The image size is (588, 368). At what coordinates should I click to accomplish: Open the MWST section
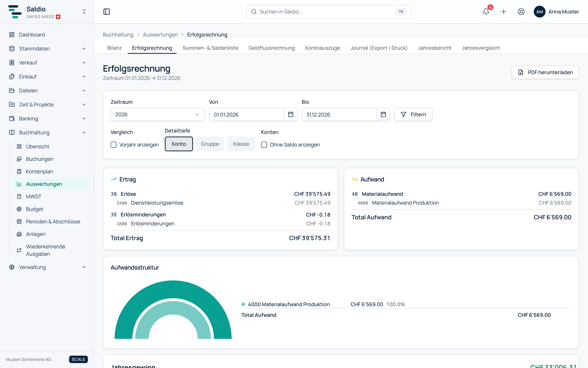click(x=50, y=197)
